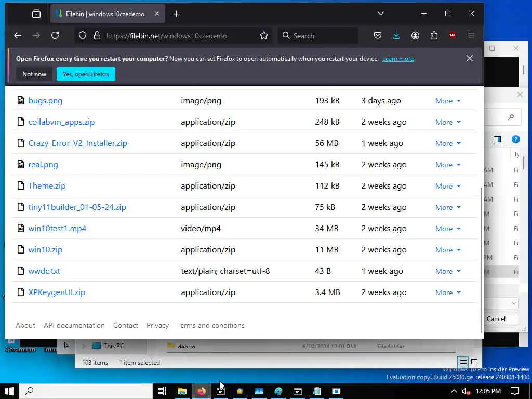Click the muted volume tray icon

[x=466, y=391]
